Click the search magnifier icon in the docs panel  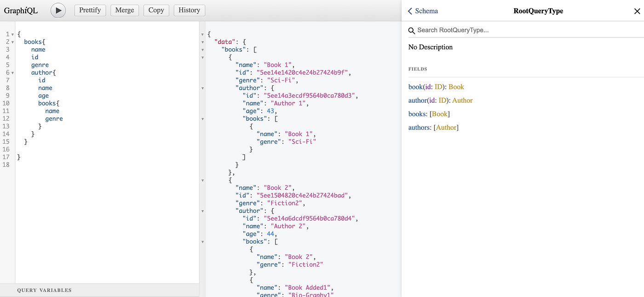click(411, 30)
